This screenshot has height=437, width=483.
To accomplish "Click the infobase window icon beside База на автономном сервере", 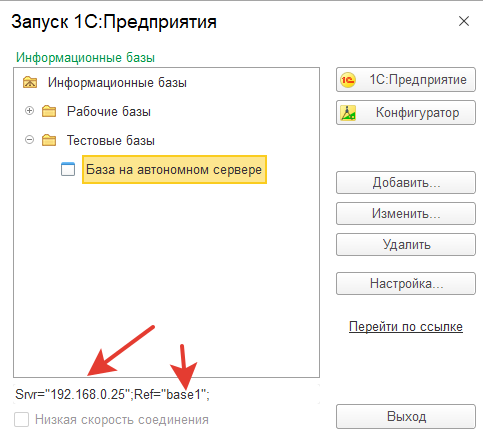I will point(68,169).
